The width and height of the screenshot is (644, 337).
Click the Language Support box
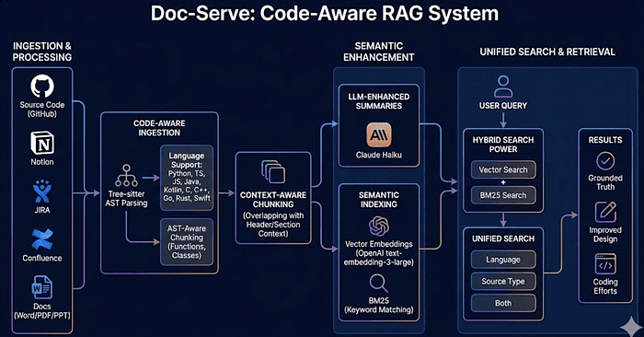187,178
